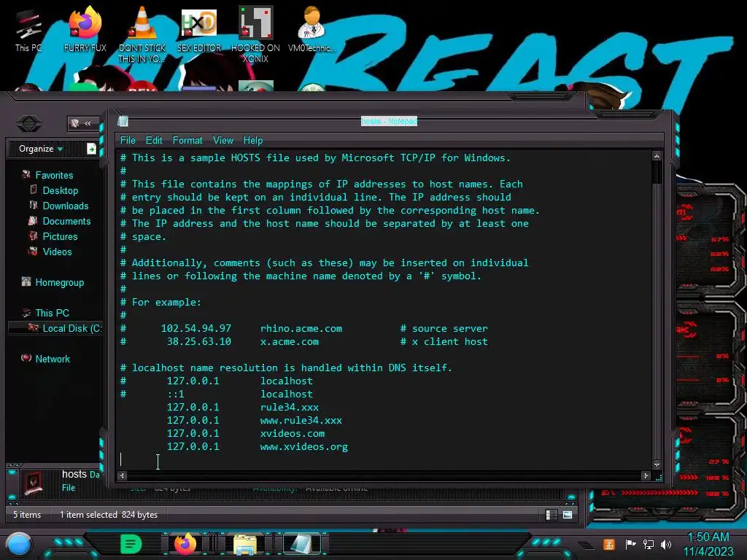Open File Explorer from the taskbar
Screen dimensions: 747x560
click(x=245, y=544)
